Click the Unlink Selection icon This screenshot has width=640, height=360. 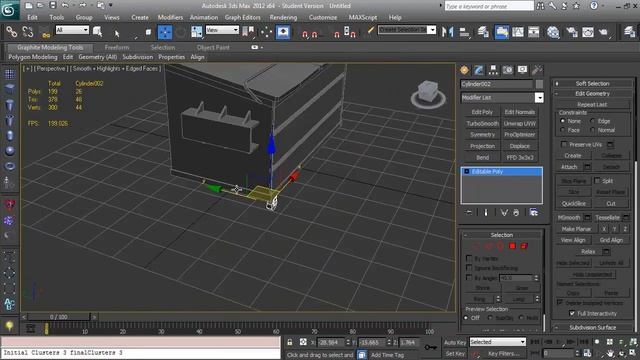pyautogui.click(x=28, y=31)
